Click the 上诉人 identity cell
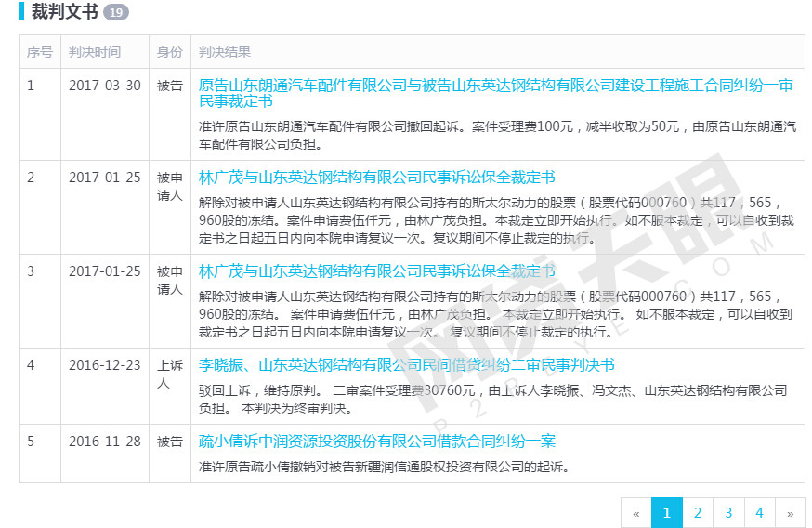 (x=170, y=374)
